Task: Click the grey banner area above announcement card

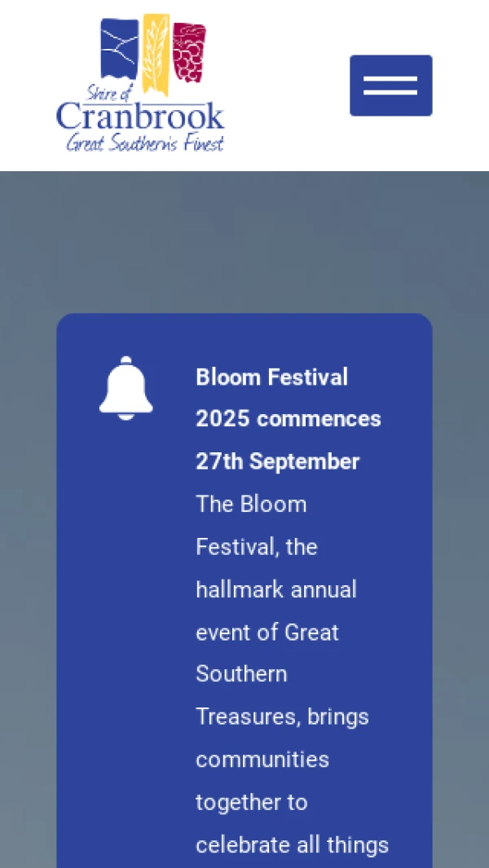Action: (244, 243)
